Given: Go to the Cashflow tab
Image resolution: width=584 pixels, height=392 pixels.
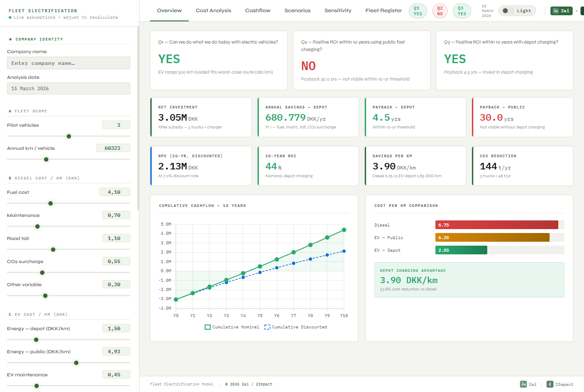Looking at the screenshot, I should (258, 10).
